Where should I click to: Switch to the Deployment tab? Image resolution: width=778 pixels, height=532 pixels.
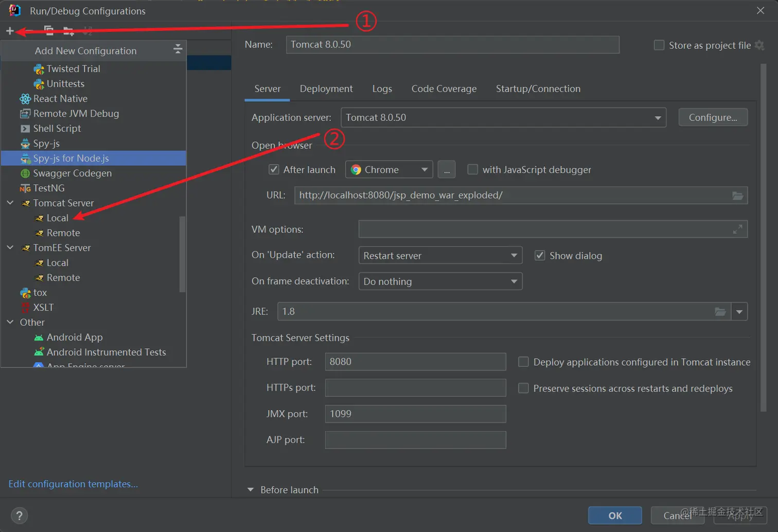[326, 88]
